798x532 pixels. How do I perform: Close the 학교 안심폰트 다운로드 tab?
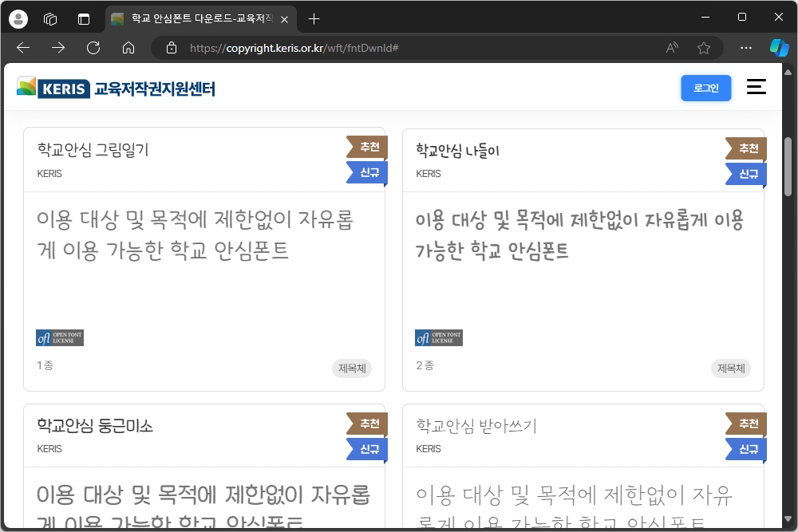(285, 19)
